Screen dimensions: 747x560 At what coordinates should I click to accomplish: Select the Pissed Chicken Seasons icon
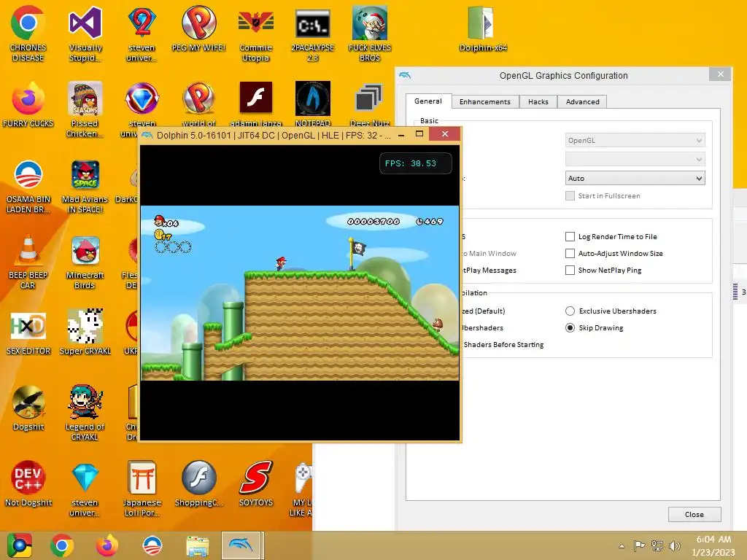(x=85, y=109)
